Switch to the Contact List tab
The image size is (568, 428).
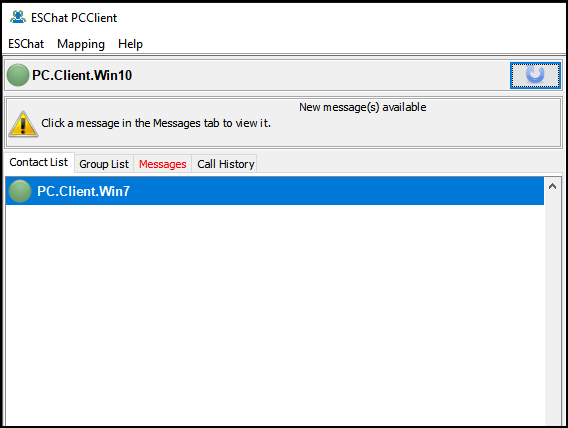39,162
